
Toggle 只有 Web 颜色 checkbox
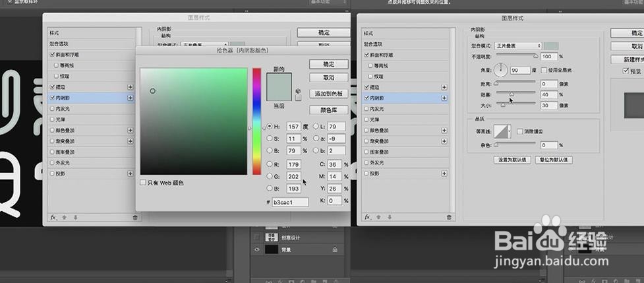(x=143, y=182)
